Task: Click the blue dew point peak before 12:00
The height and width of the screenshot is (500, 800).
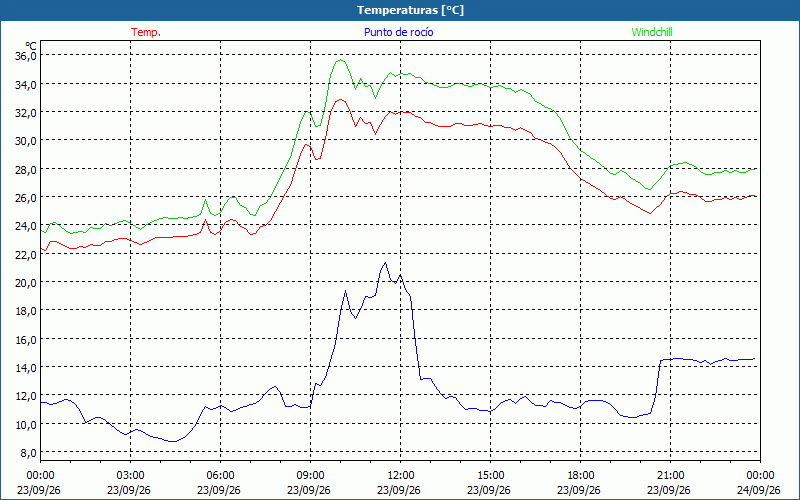Action: (x=385, y=263)
